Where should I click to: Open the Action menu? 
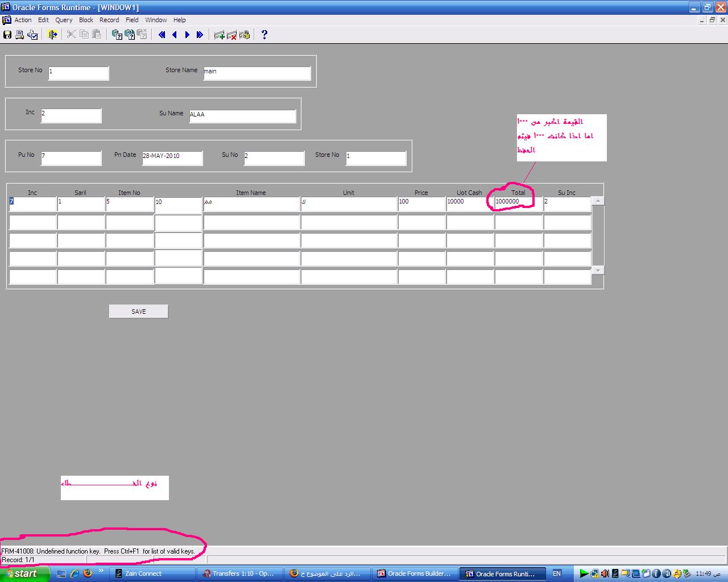point(23,20)
